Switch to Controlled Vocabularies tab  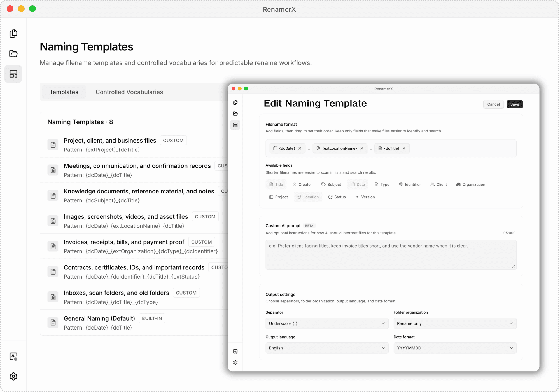pyautogui.click(x=129, y=92)
